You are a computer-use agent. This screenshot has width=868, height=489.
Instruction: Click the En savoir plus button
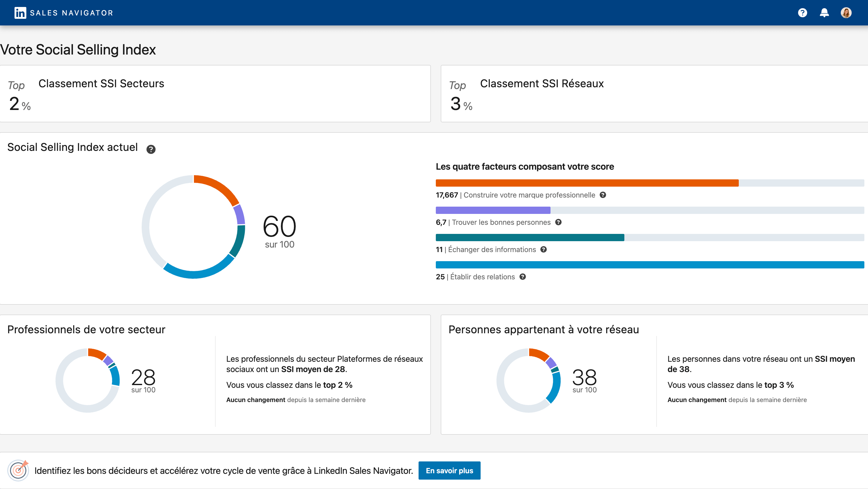tap(449, 470)
